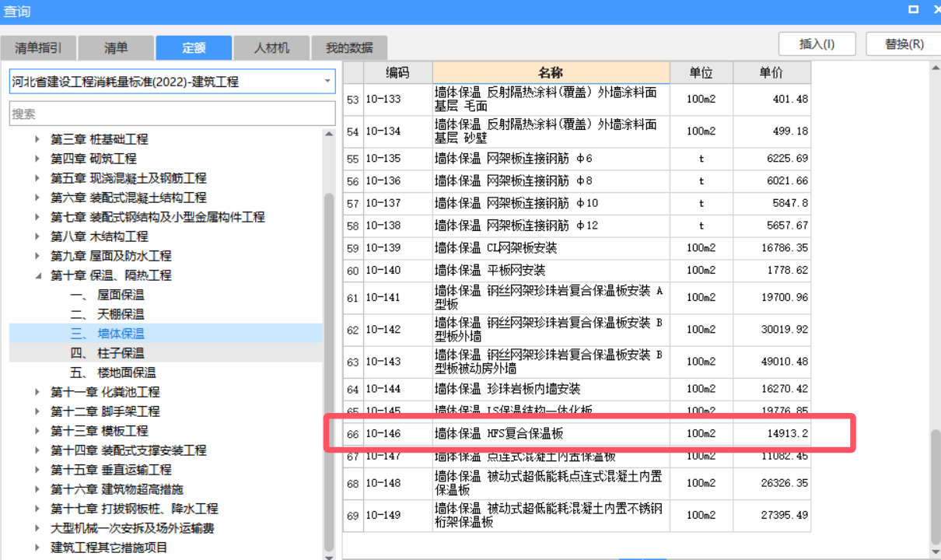Expand the 第十二章 脚手架工程 node
Image resolution: width=941 pixels, height=560 pixels.
point(37,411)
